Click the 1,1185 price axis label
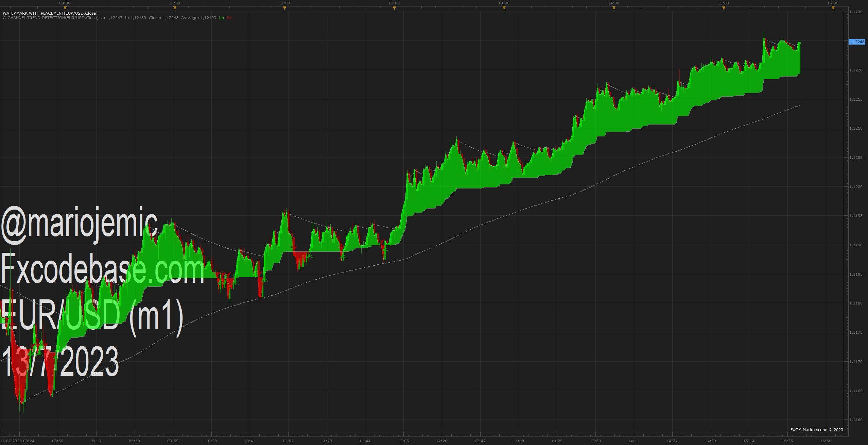Screen dimensions: 868x445 pyautogui.click(x=856, y=274)
